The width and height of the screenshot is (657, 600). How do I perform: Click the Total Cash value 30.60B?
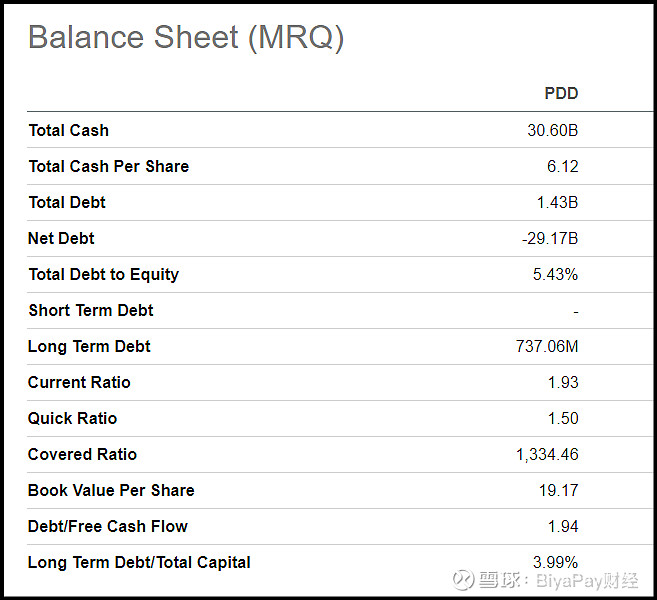(553, 130)
